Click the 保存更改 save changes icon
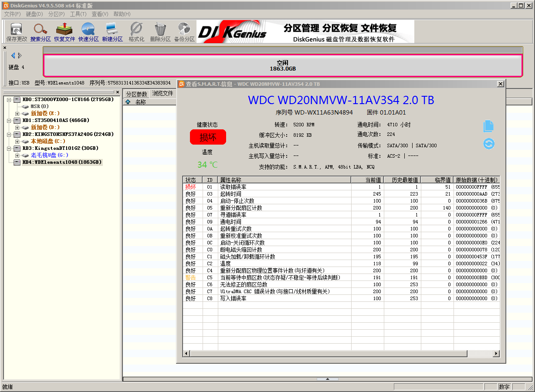This screenshot has width=535, height=392. pos(16,31)
